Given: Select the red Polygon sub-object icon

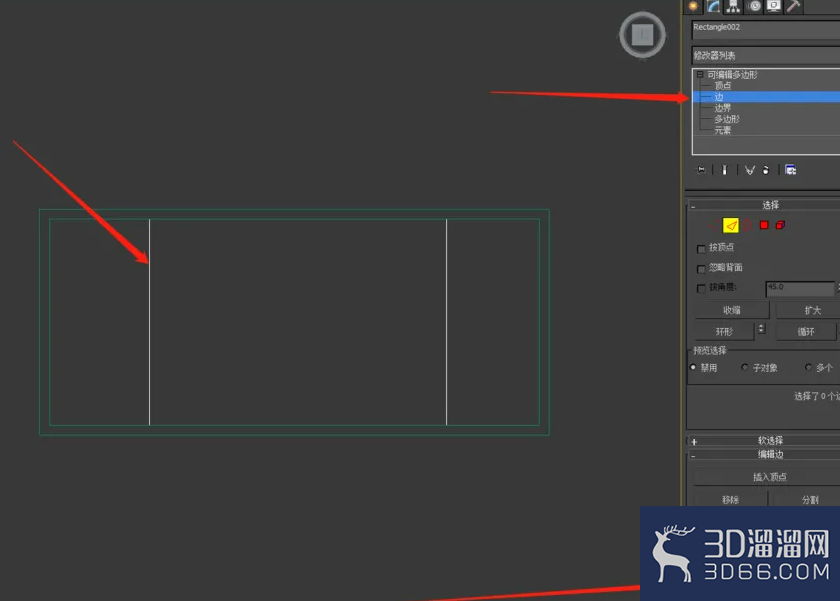Looking at the screenshot, I should (x=764, y=225).
